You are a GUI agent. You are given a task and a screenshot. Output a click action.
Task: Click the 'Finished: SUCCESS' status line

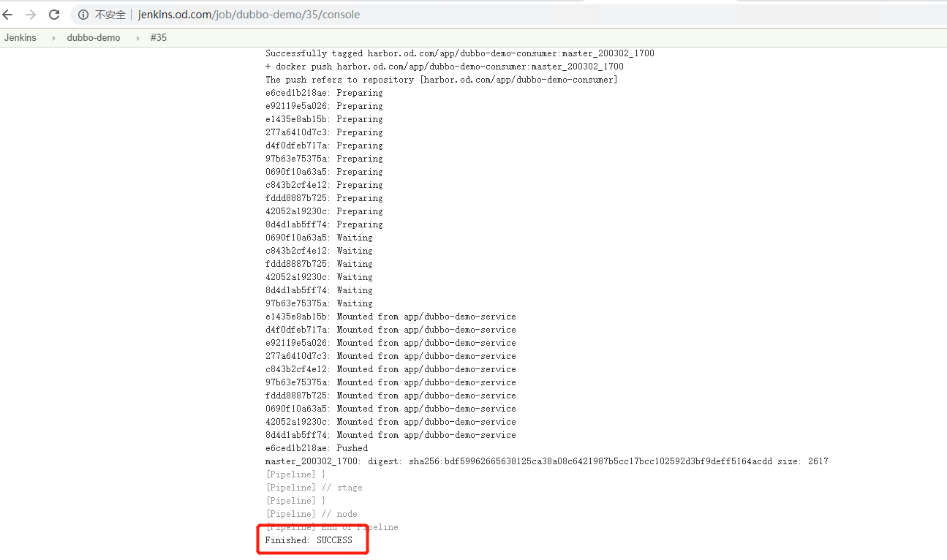tap(309, 540)
